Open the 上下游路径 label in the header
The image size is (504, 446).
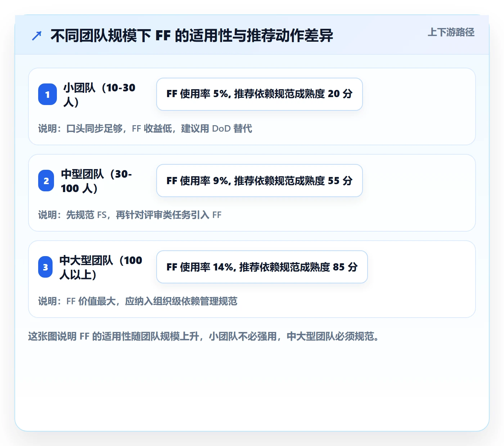(451, 32)
